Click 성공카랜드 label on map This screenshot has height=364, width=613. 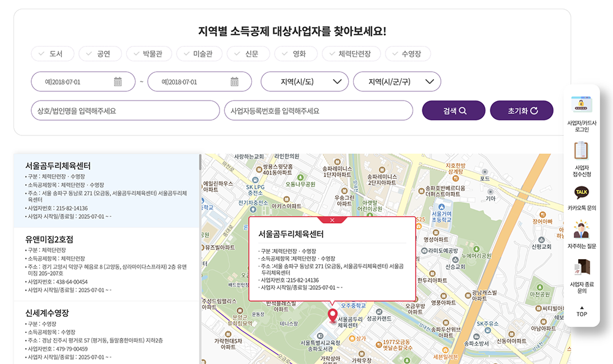pos(379,319)
